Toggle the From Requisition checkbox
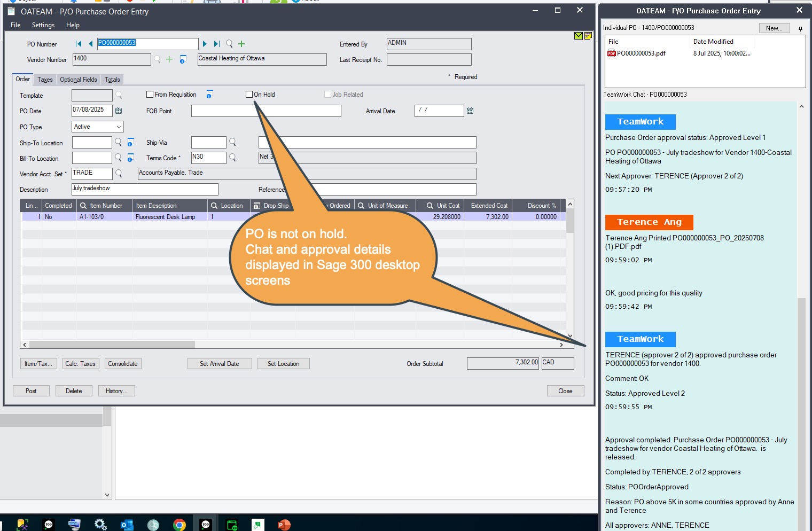 150,95
